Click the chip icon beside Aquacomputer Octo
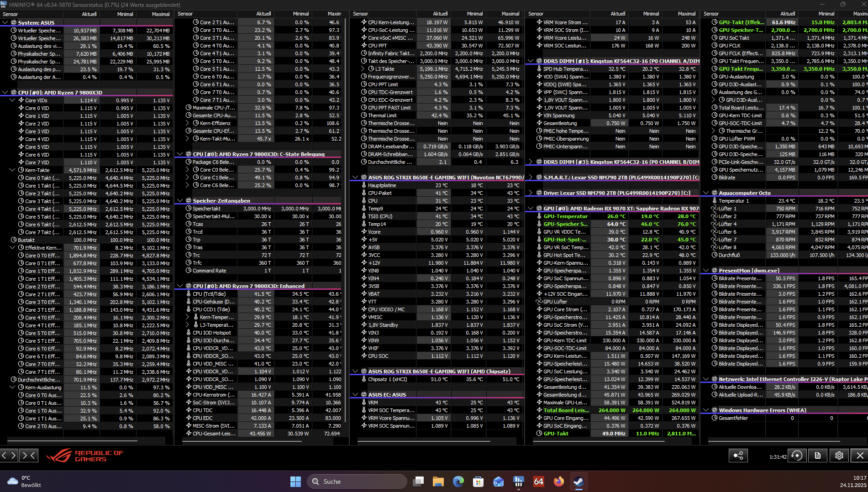This screenshot has height=492, width=868. click(x=714, y=193)
